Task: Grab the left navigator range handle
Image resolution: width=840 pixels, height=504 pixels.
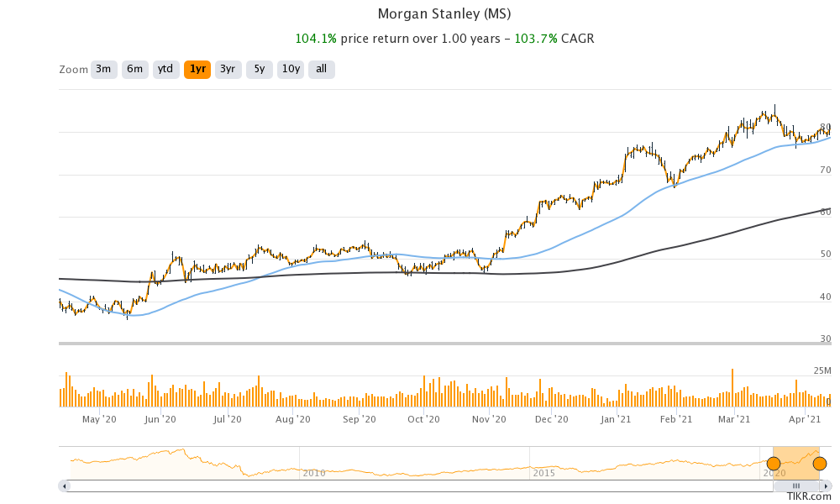Action: [774, 464]
